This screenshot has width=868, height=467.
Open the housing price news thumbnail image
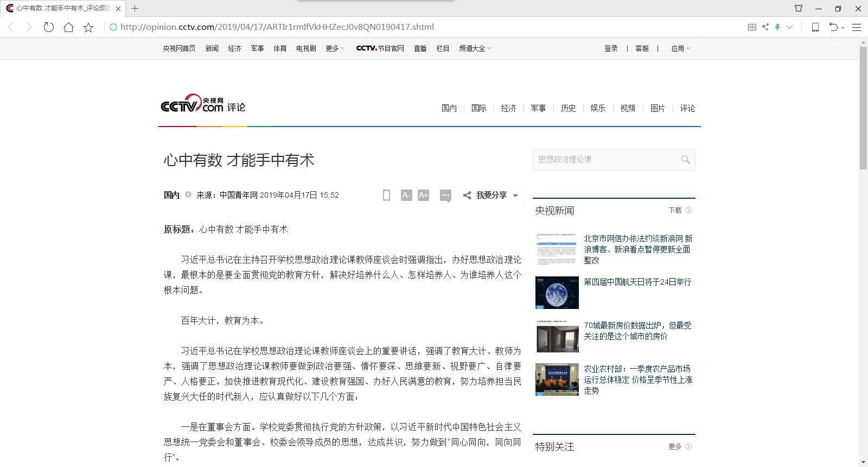pyautogui.click(x=557, y=336)
